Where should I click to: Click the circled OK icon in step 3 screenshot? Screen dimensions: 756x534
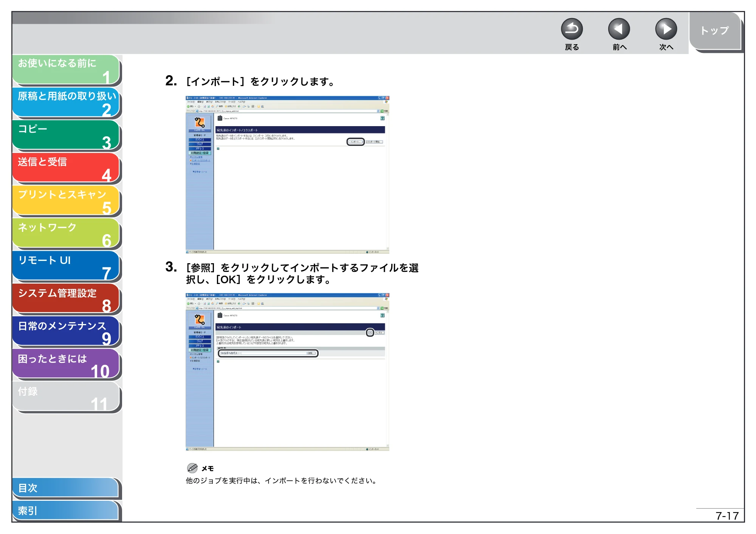pos(370,333)
